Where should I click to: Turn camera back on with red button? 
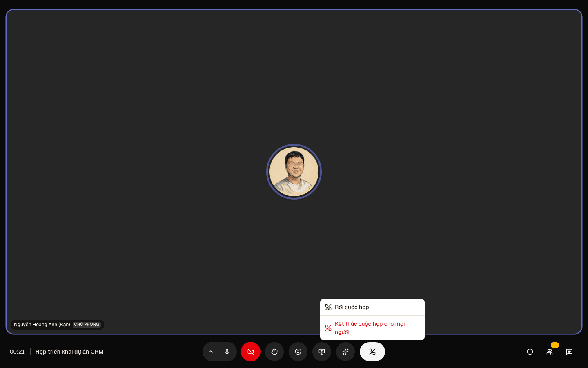251,352
